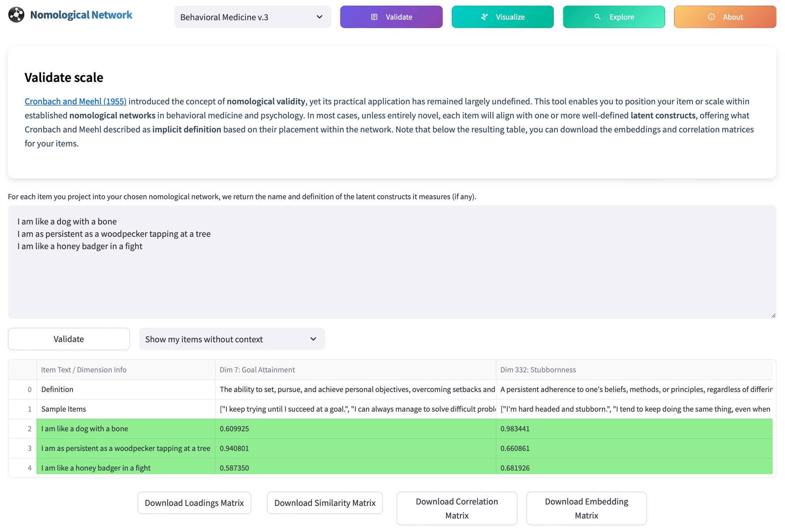
Task: Click the resize handle of the text area
Action: (773, 315)
